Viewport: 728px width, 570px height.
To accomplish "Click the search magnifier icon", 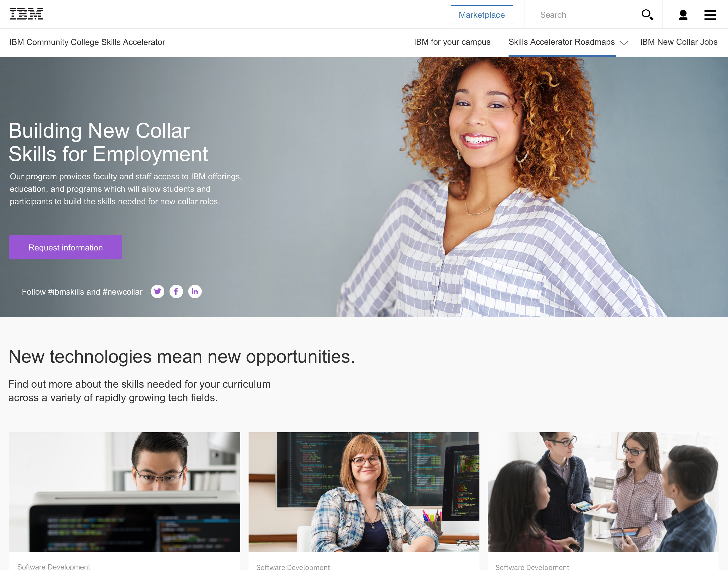I will [x=647, y=15].
